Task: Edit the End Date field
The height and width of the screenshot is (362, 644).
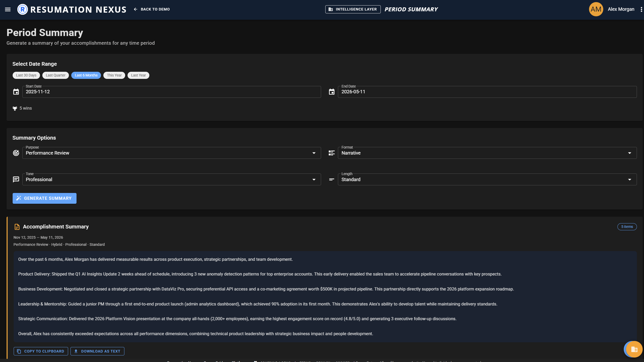Action: point(487,92)
